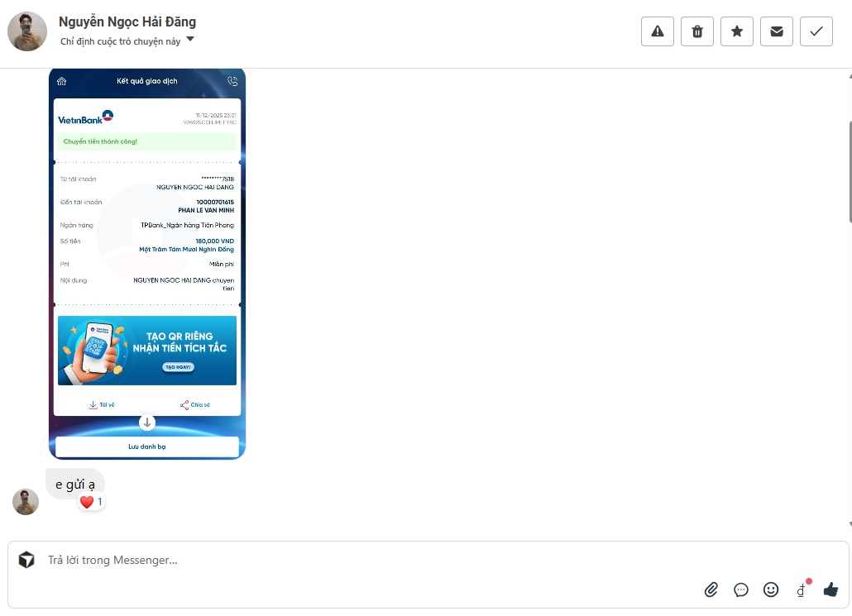Click the VietinBank logo in receipt
This screenshot has width=852, height=616.
(x=85, y=117)
